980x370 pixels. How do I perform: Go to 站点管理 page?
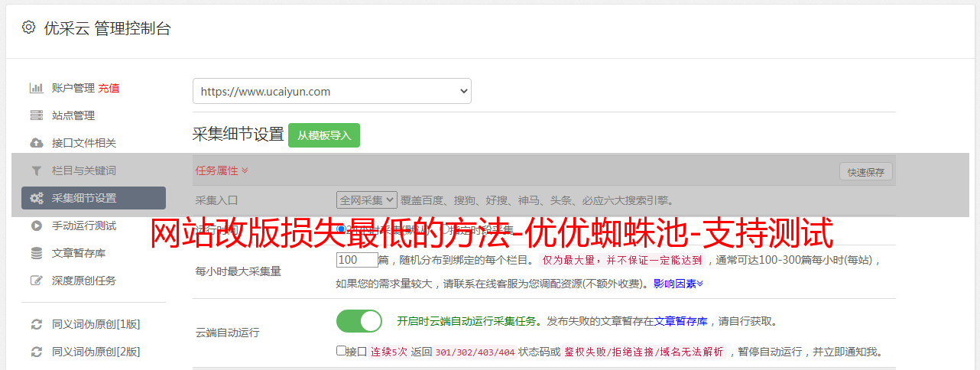[x=73, y=115]
